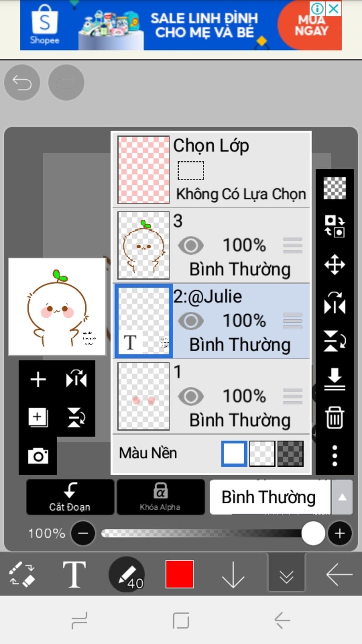Image resolution: width=362 pixels, height=644 pixels.
Task: Click the delete layer trash icon
Action: [x=334, y=418]
